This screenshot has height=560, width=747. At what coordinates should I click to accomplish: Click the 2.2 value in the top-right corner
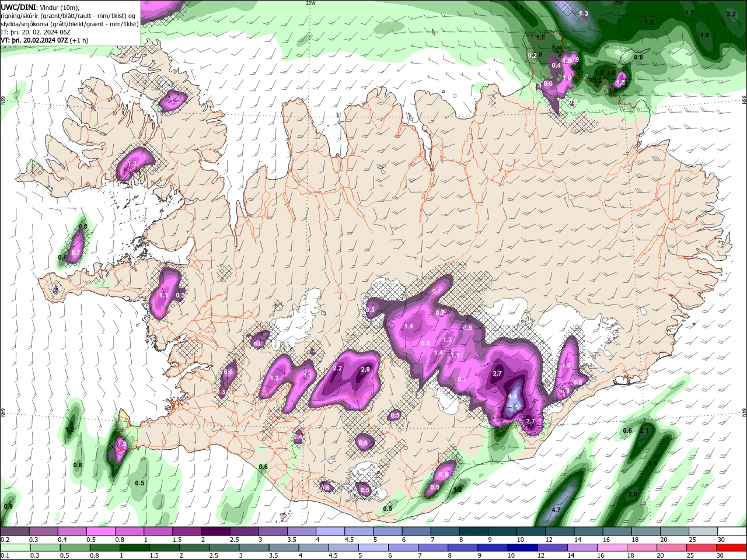click(731, 15)
